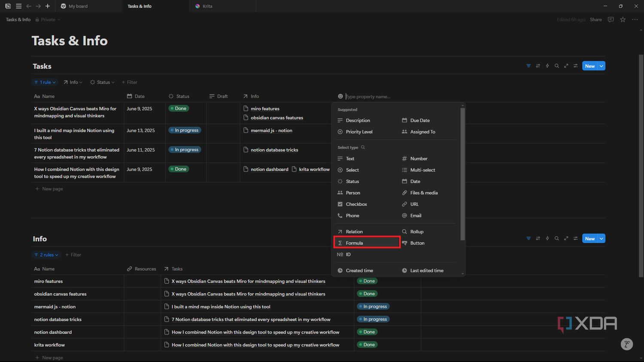Select Formula property type
644x362 pixels.
click(x=367, y=243)
